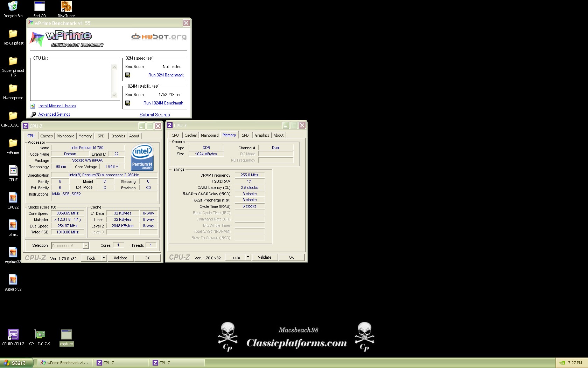The height and width of the screenshot is (368, 588).
Task: Click the Submit Scores link
Action: [155, 115]
